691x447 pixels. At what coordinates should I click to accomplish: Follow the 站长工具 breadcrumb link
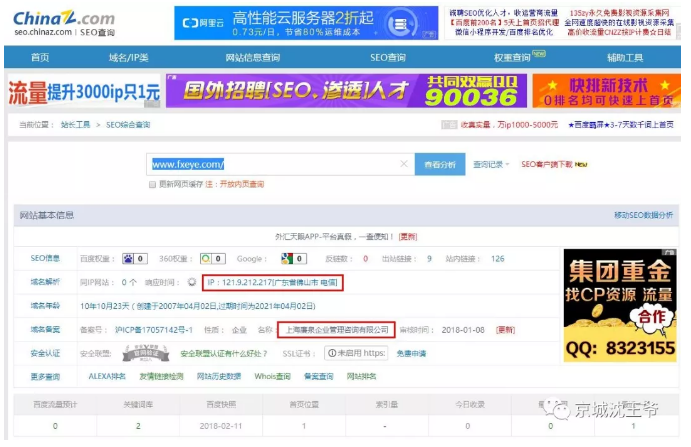(75, 125)
